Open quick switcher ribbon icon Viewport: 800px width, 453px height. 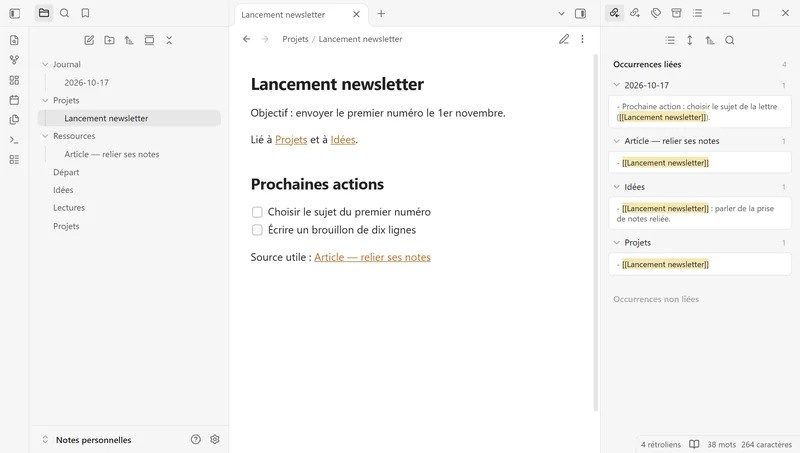coord(14,40)
